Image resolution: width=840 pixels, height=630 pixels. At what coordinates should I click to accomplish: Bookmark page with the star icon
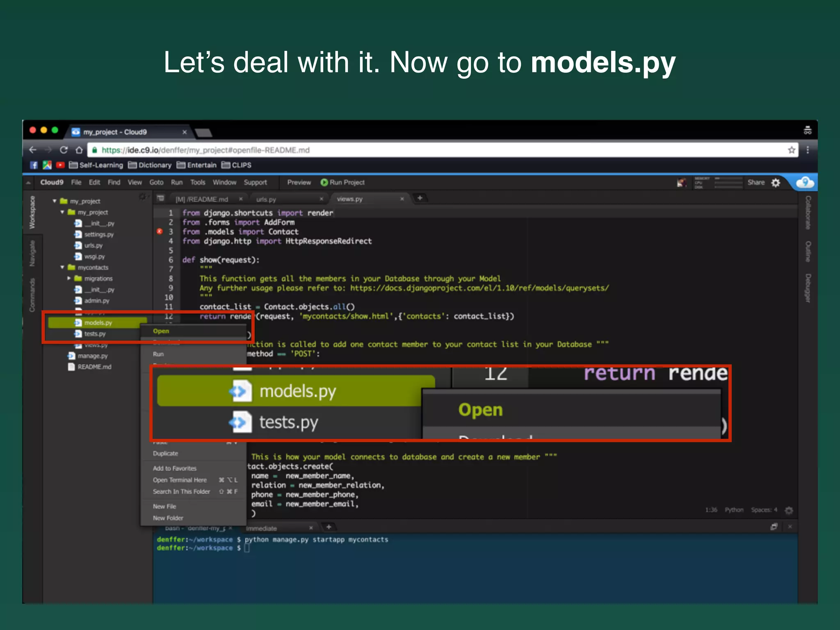click(x=792, y=150)
